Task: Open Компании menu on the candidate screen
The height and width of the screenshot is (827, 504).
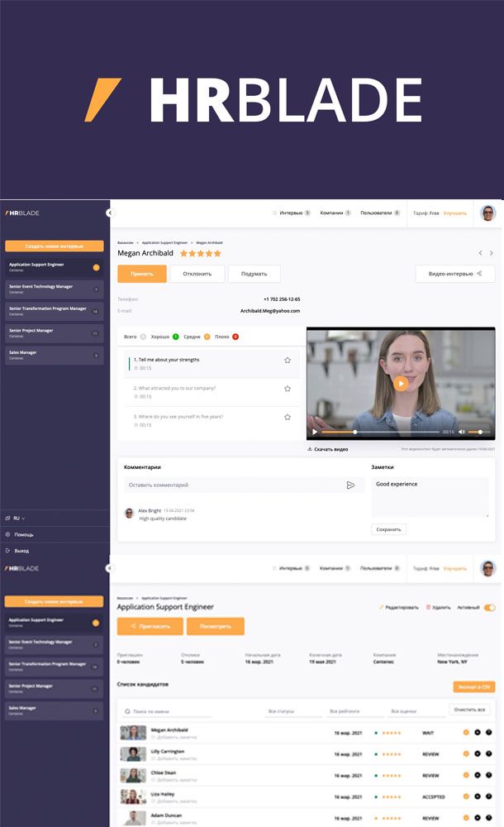Action: tap(335, 213)
